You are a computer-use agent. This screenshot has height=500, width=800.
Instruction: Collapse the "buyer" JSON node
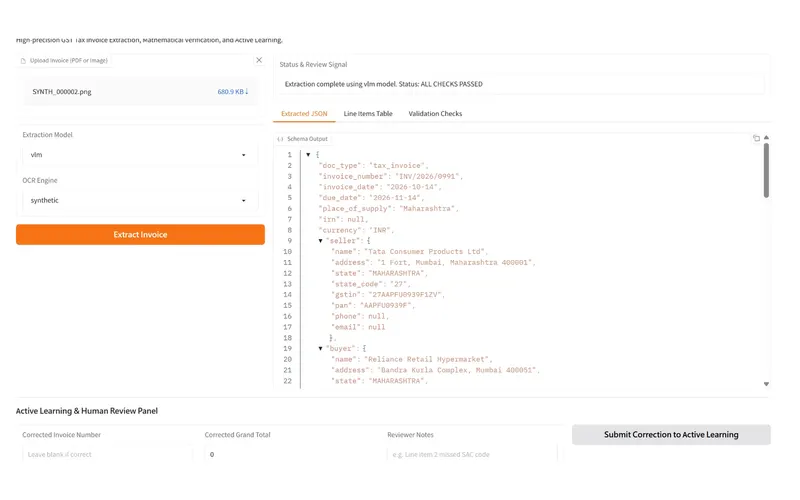tap(320, 348)
